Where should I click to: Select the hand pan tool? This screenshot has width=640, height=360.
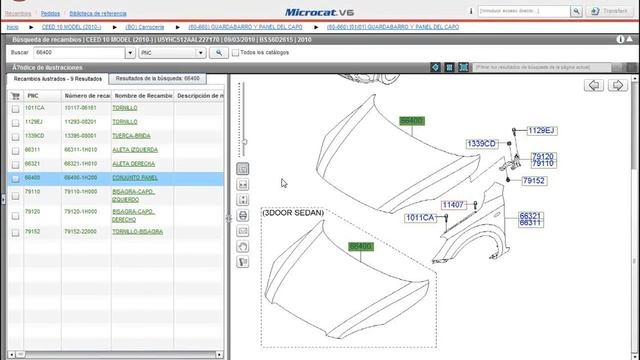pos(242,247)
